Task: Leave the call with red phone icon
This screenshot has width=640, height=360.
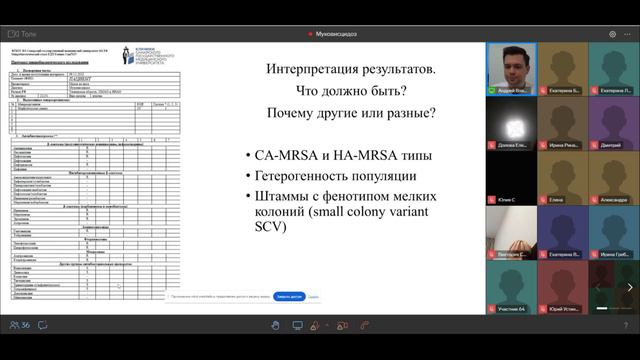Action: pos(364,325)
